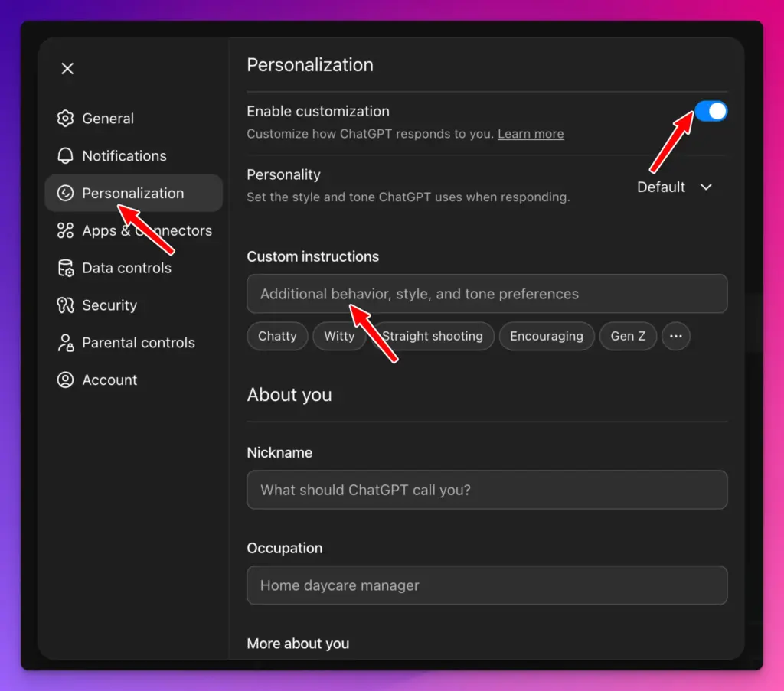Select the Chatty personality chip

coord(277,336)
